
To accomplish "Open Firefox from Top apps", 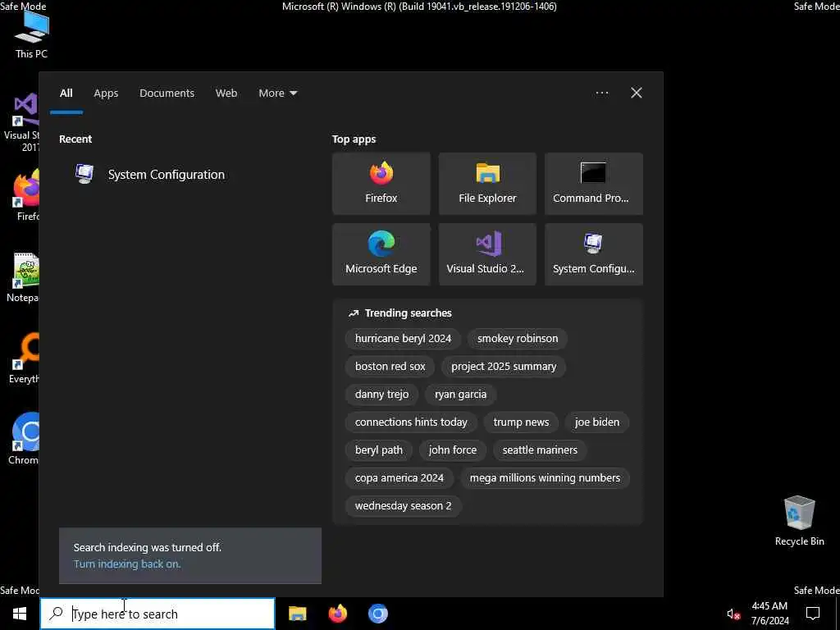I will pos(381,183).
